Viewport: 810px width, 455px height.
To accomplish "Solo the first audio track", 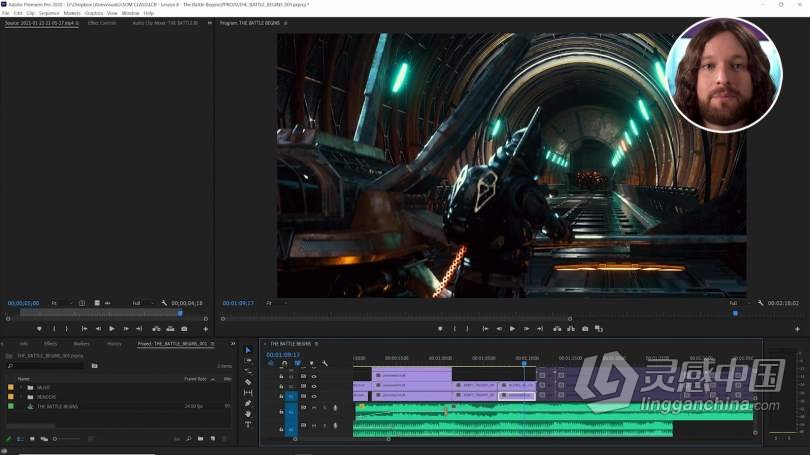I will pyautogui.click(x=324, y=408).
